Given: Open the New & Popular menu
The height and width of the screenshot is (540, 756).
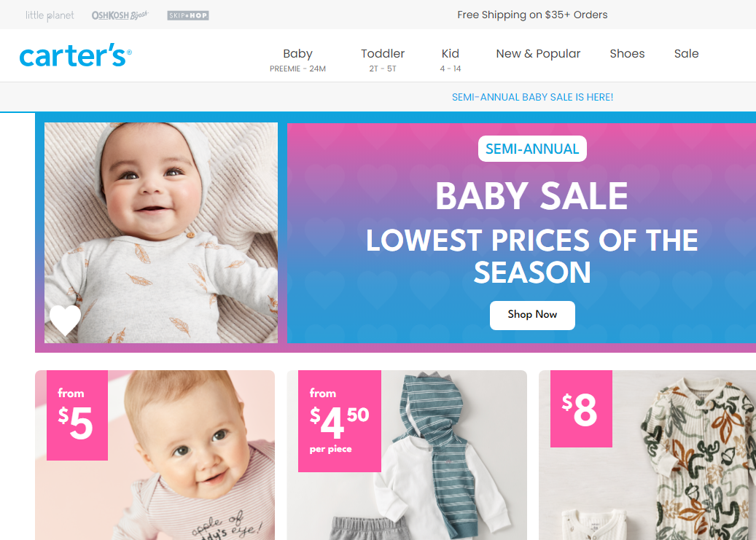Looking at the screenshot, I should click(538, 53).
